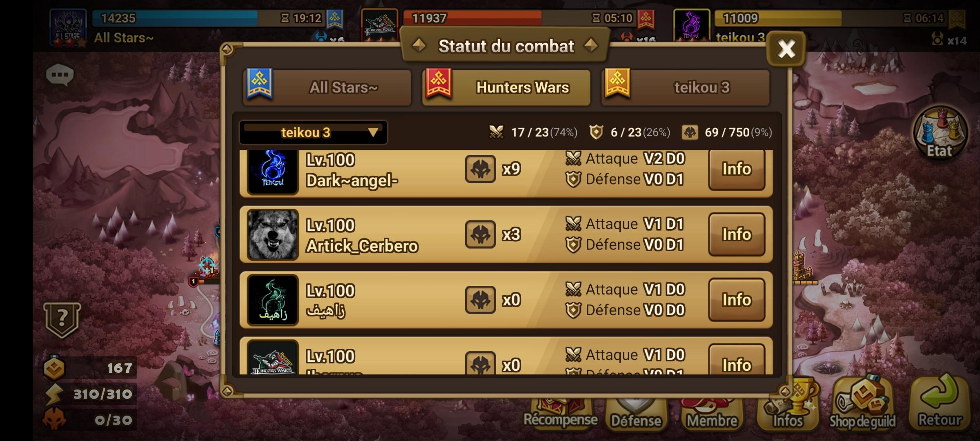The height and width of the screenshot is (441, 980).
Task: Tap the Retour green arrow icon
Action: [940, 404]
